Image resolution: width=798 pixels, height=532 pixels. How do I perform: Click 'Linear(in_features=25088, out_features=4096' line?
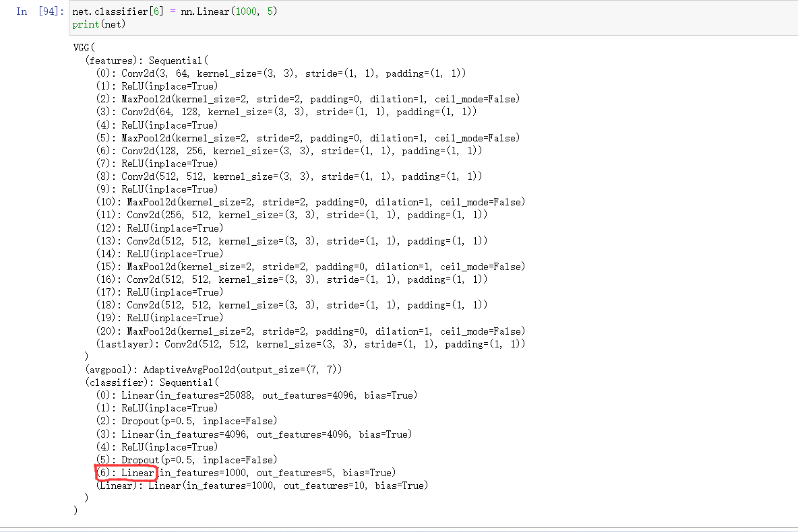tap(257, 396)
